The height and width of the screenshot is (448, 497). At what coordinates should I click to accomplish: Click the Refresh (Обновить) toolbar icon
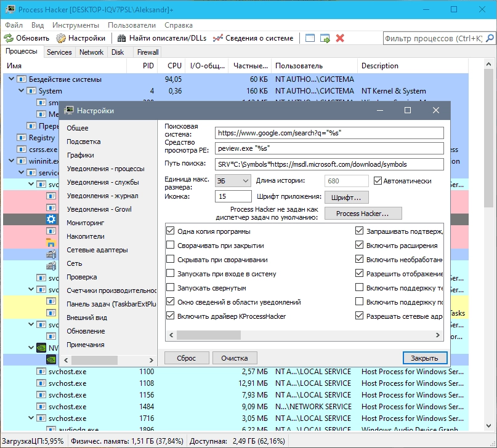[x=9, y=38]
